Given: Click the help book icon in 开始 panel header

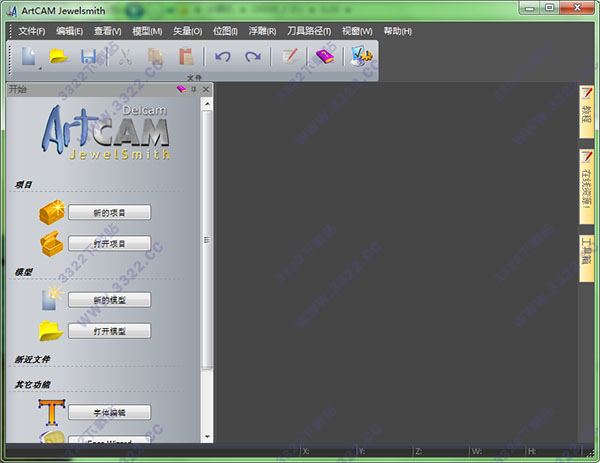Looking at the screenshot, I should point(181,89).
